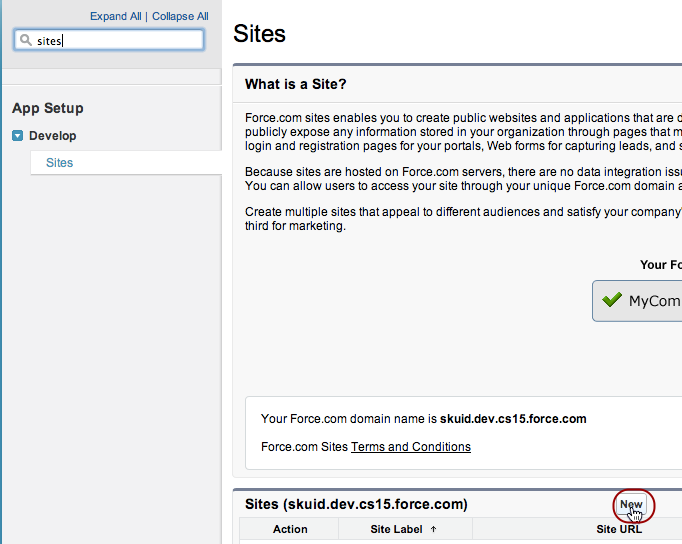682x544 pixels.
Task: Click the MyCom domain button
Action: (x=640, y=301)
